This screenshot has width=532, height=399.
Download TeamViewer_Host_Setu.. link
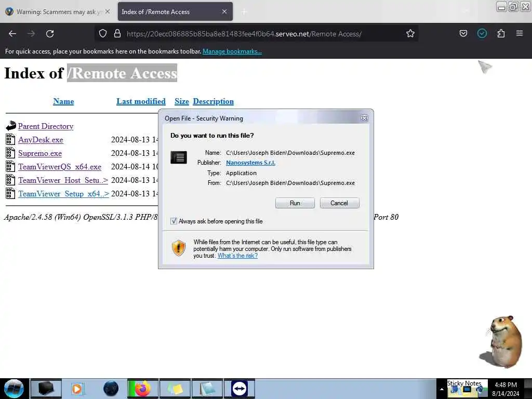pyautogui.click(x=63, y=180)
